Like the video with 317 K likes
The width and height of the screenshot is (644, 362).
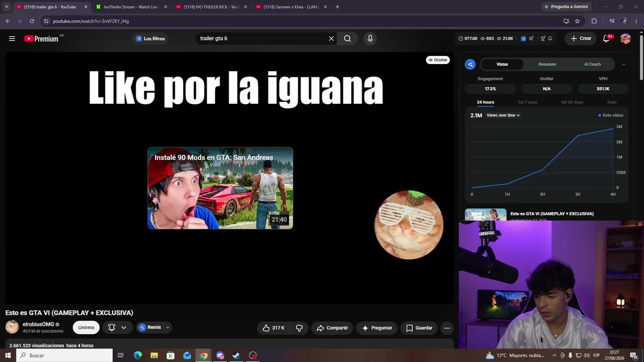(x=273, y=328)
